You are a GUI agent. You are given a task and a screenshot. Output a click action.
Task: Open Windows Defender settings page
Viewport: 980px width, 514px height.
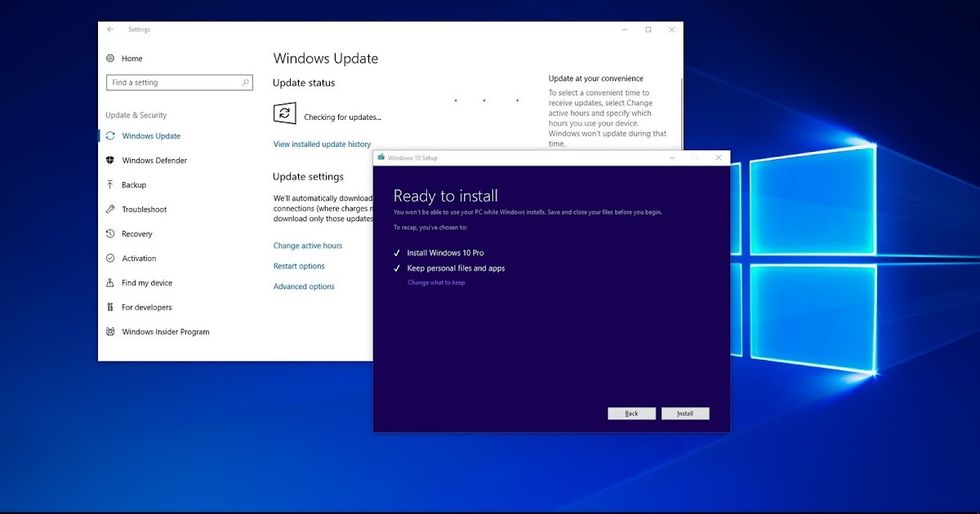154,161
